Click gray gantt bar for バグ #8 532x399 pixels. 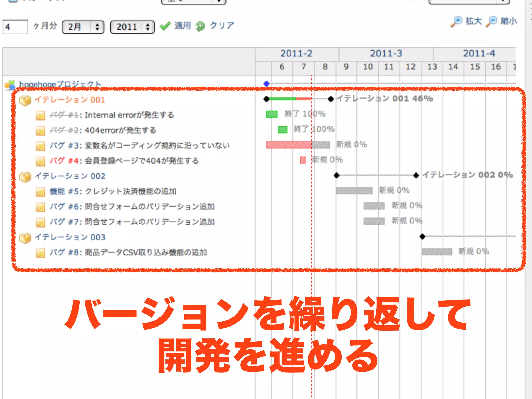(437, 252)
